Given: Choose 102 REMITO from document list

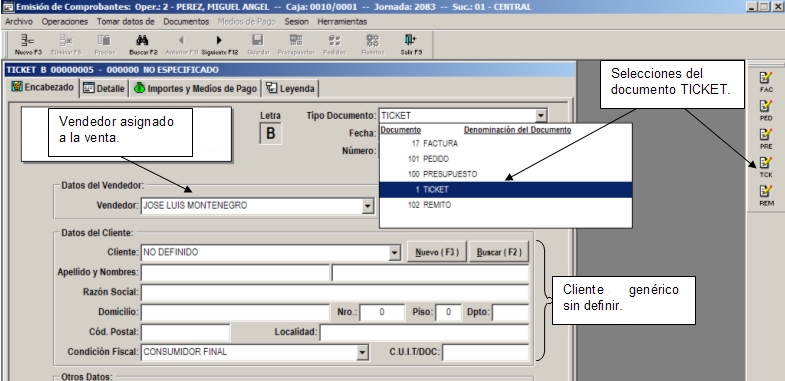Looking at the screenshot, I should (x=506, y=205).
